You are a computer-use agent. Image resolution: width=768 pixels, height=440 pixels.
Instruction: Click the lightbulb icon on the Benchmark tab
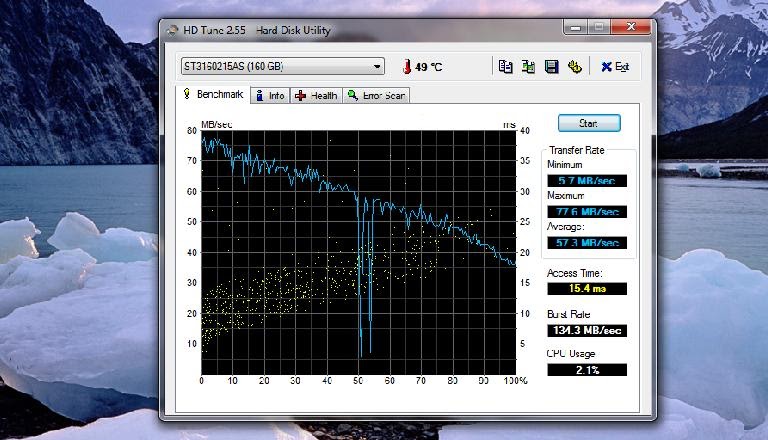[x=187, y=93]
